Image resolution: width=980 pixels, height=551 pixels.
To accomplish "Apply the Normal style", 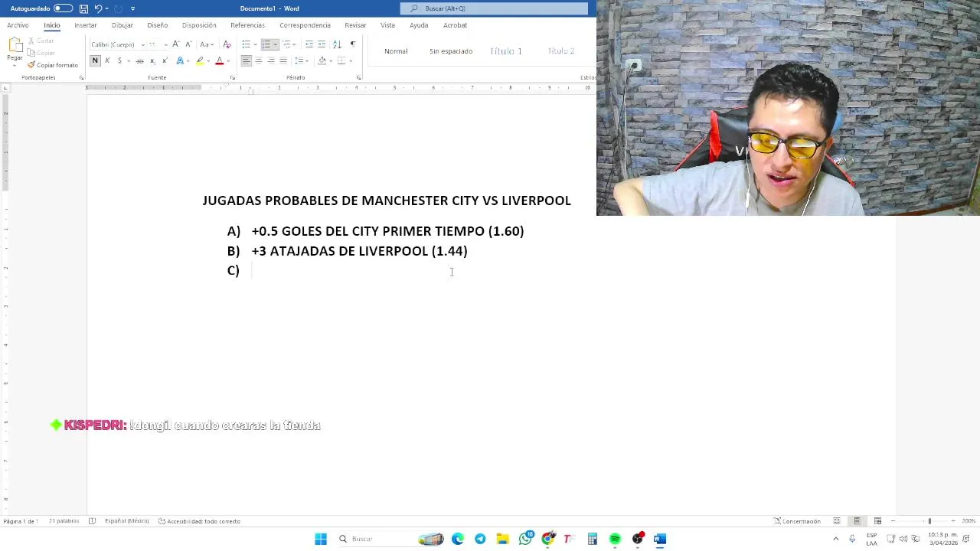I will [396, 51].
